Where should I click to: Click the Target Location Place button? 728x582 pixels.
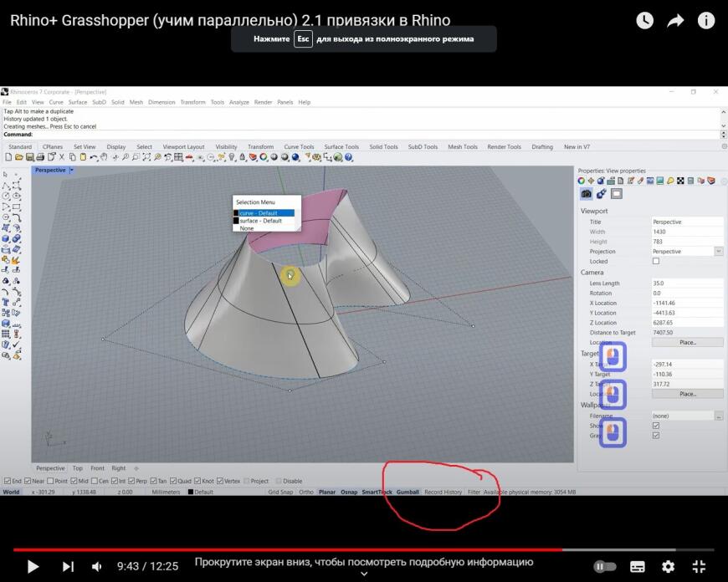point(688,394)
